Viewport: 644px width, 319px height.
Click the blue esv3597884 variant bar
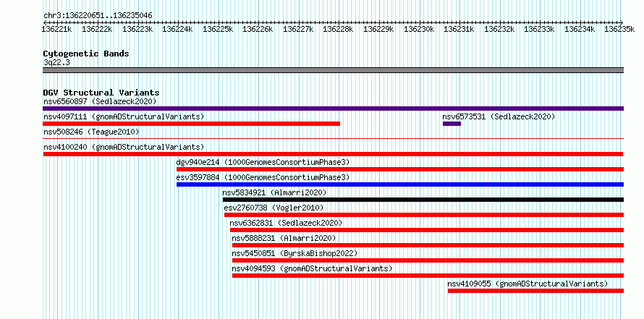(400, 184)
